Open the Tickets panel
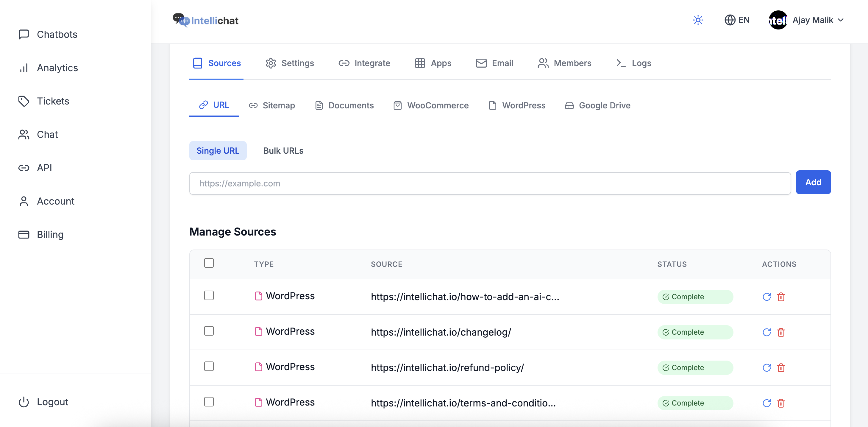The width and height of the screenshot is (868, 427). (53, 101)
